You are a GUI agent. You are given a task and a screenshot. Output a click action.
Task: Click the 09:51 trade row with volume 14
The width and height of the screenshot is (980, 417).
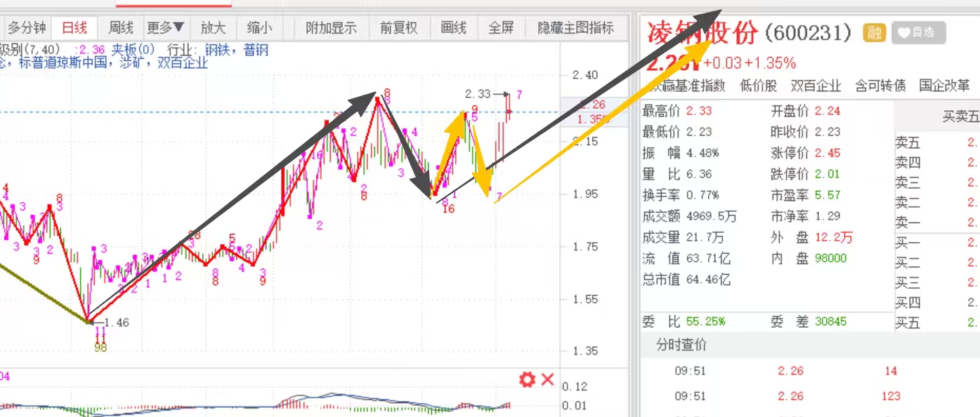tap(810, 371)
